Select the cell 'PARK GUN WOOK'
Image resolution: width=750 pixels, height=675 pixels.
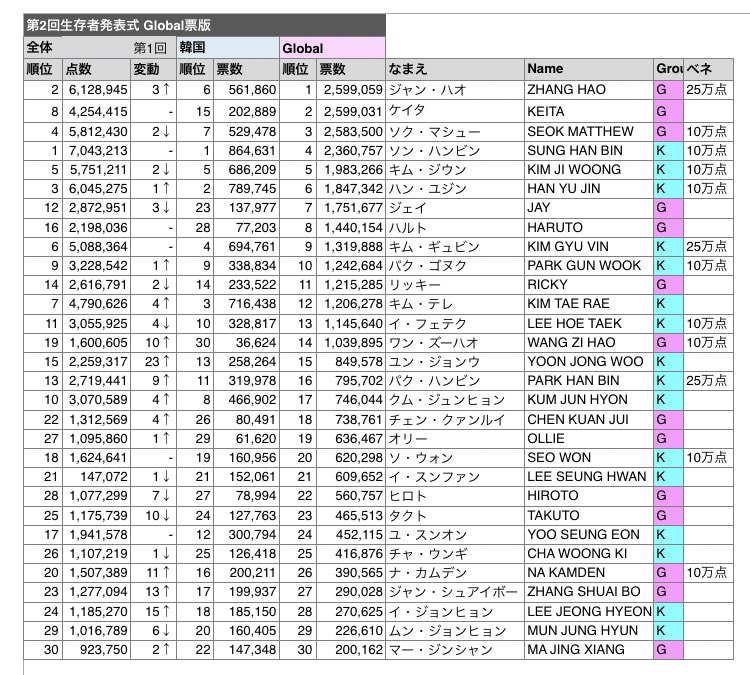589,266
